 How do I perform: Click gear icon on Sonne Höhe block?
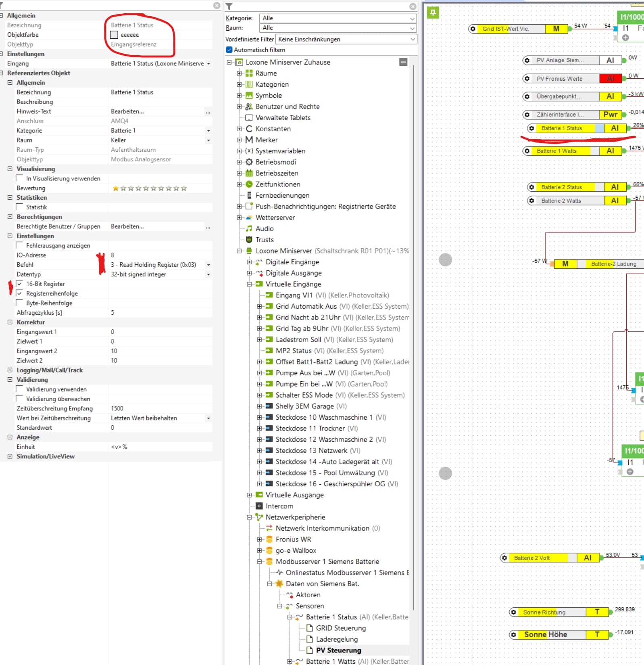tap(513, 635)
